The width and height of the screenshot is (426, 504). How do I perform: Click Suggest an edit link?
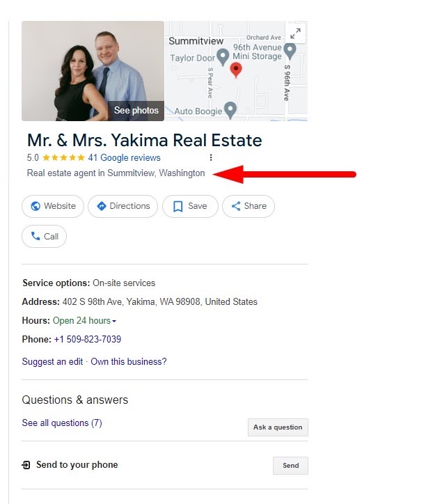pyautogui.click(x=52, y=361)
